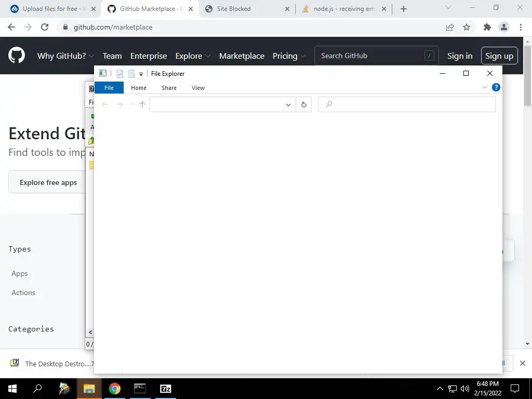Open the Chrome profile avatar
This screenshot has height=399, width=532.
504,27
